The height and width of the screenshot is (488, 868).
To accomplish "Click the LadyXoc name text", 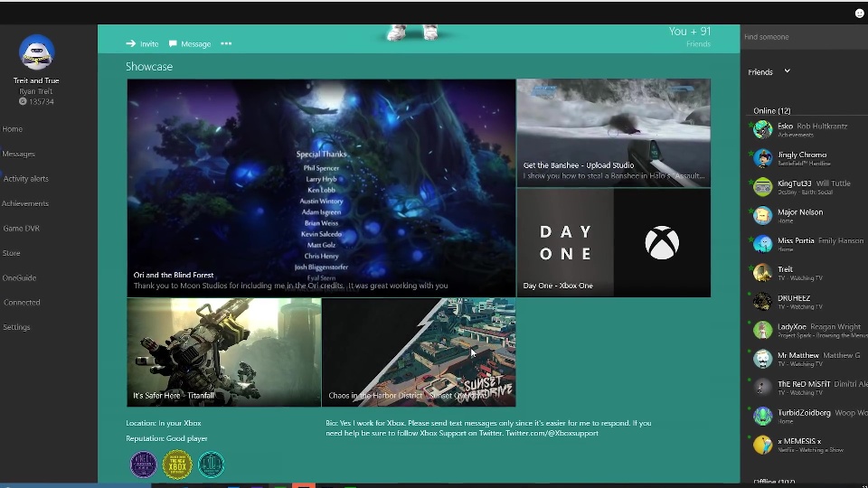I will [792, 326].
